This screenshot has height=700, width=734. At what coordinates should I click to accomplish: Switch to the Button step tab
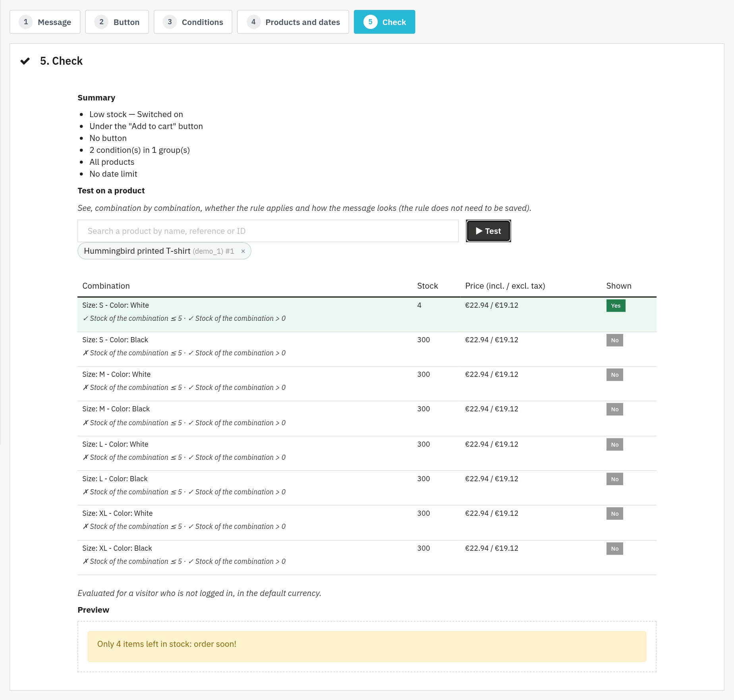(117, 22)
